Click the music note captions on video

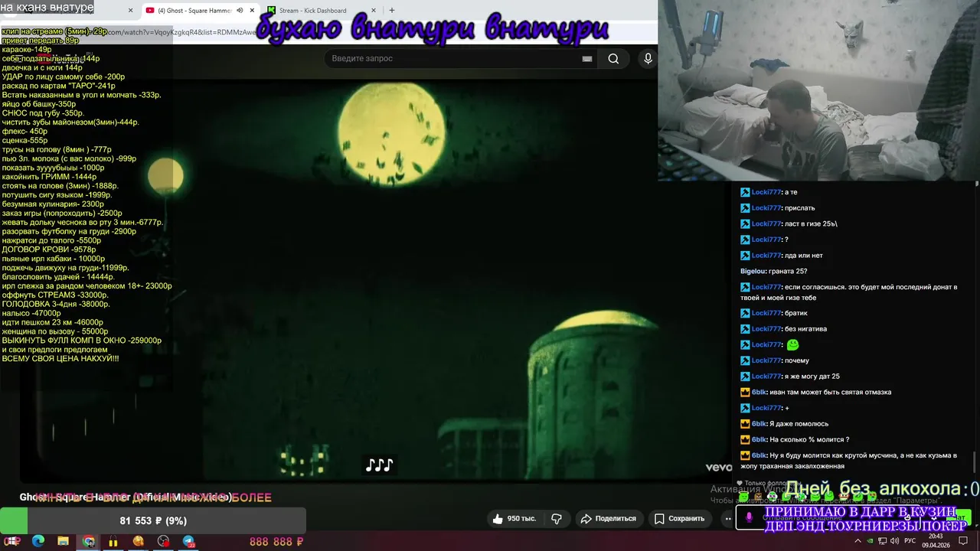pyautogui.click(x=379, y=465)
